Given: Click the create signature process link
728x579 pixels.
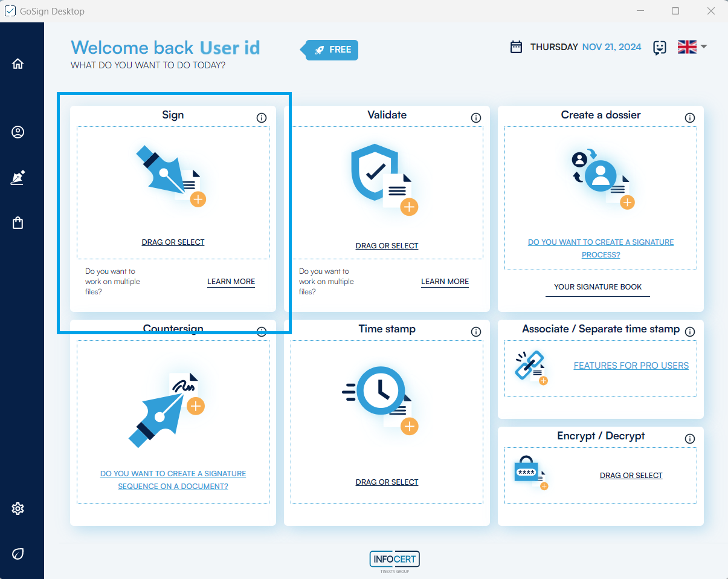Looking at the screenshot, I should [601, 248].
